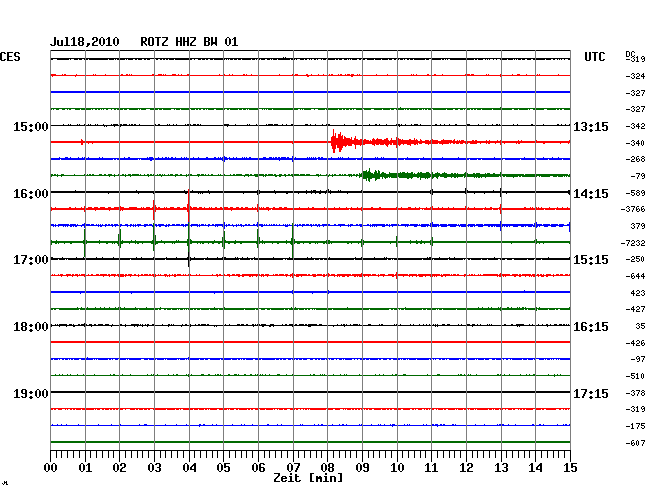Click the DC offset value -79
The height and width of the screenshot is (494, 650).
coord(638,176)
